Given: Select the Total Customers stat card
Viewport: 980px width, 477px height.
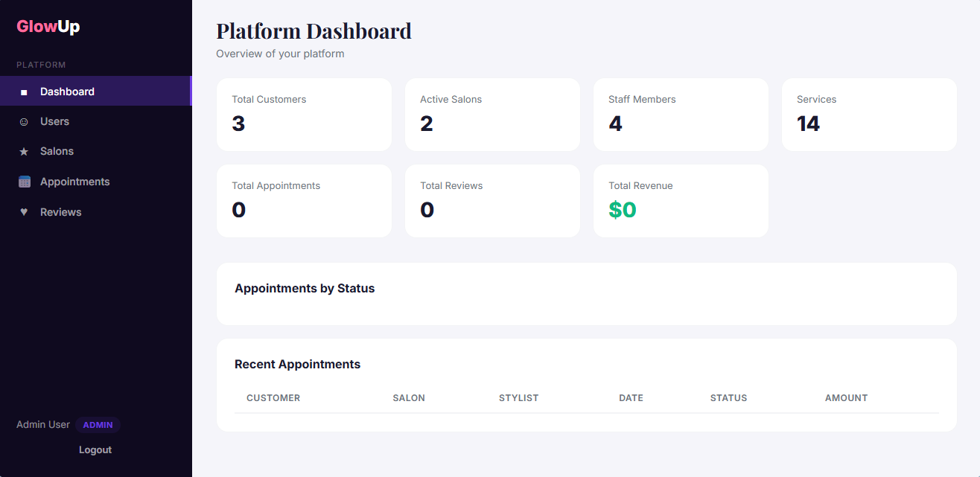Looking at the screenshot, I should tap(304, 115).
